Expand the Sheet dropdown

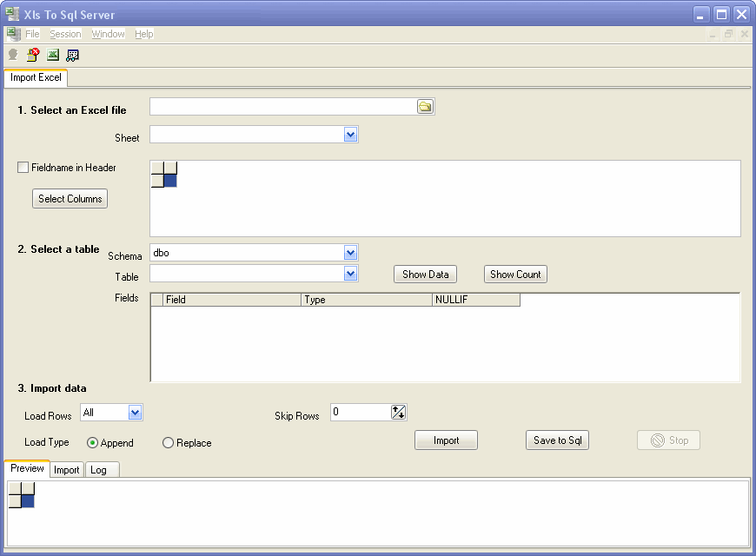[x=350, y=135]
